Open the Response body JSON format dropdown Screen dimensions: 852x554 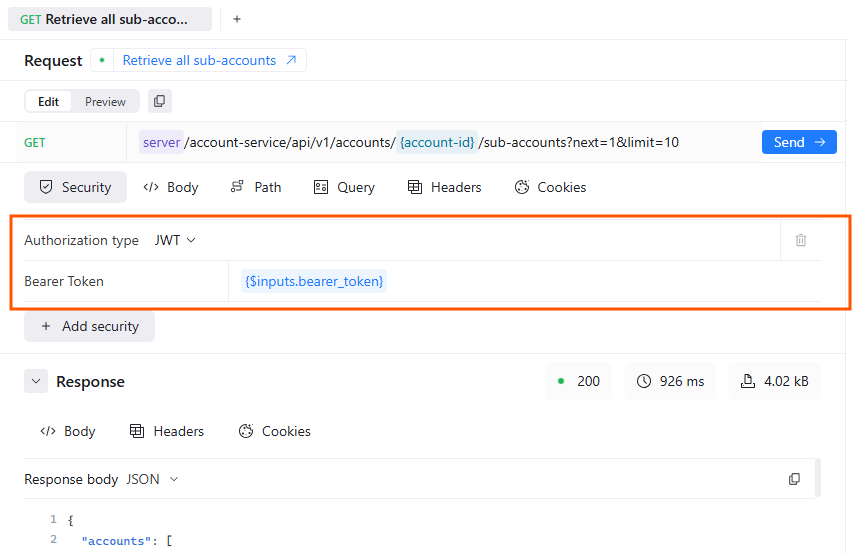153,480
